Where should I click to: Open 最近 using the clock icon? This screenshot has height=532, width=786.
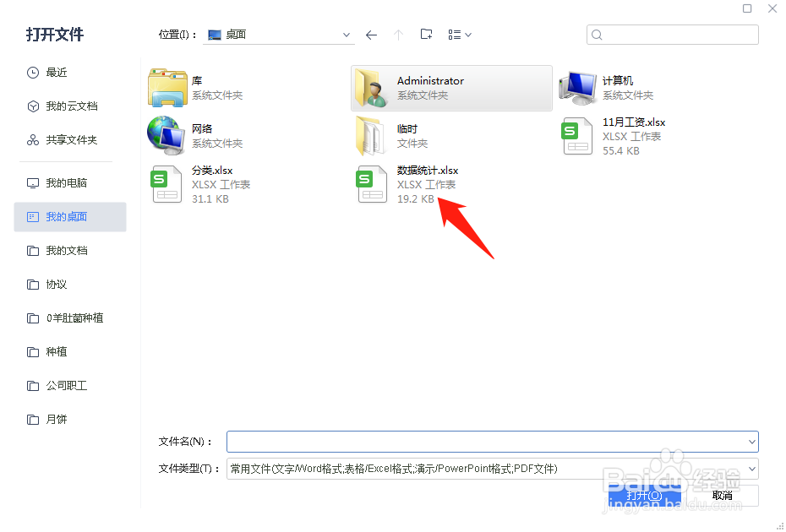(34, 72)
